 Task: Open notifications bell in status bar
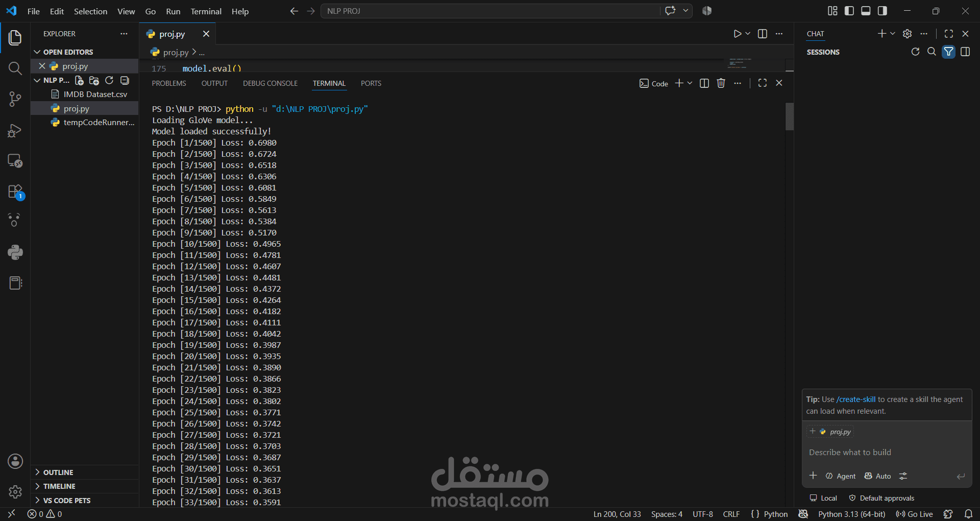pos(968,514)
